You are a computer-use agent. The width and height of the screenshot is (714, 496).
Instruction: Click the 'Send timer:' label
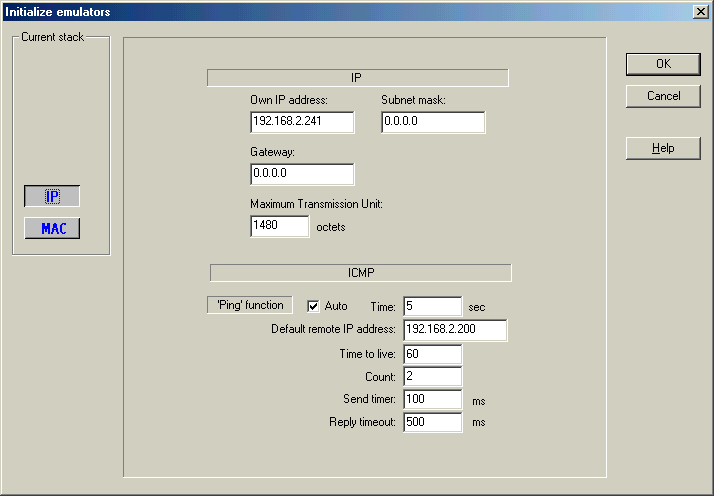point(369,399)
